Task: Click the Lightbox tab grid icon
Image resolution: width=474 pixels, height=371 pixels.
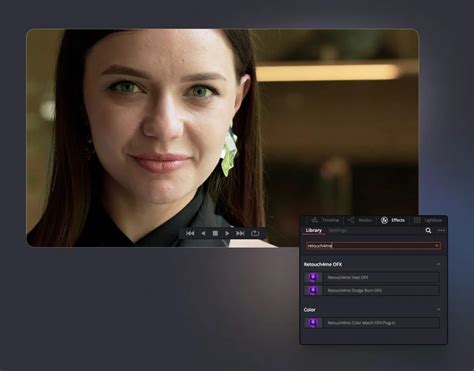Action: click(417, 220)
